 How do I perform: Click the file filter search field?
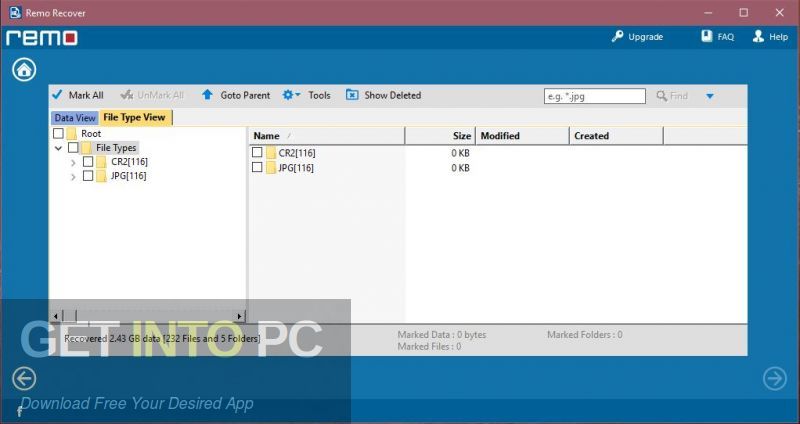[x=595, y=96]
